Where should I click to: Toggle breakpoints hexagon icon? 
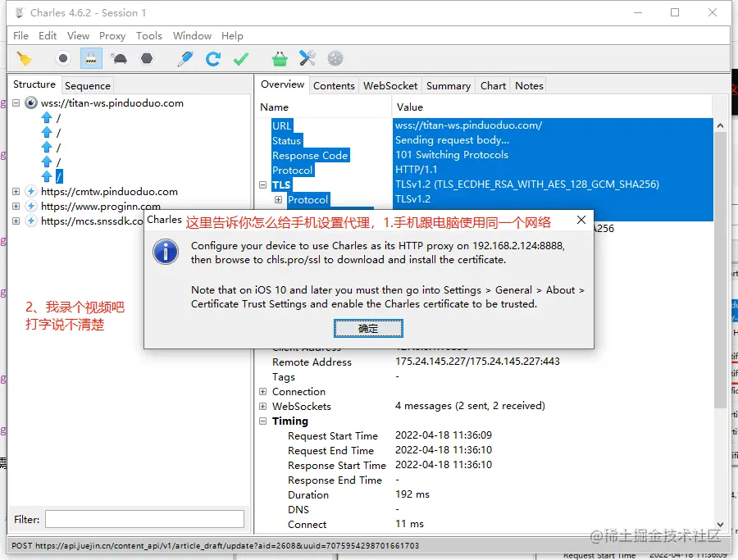coord(147,58)
